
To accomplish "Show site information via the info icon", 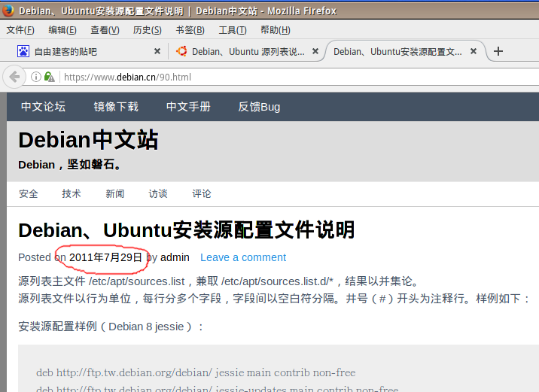I will click(35, 77).
